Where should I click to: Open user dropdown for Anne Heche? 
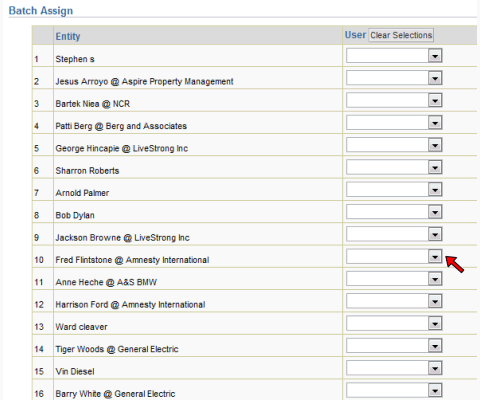tap(394, 279)
